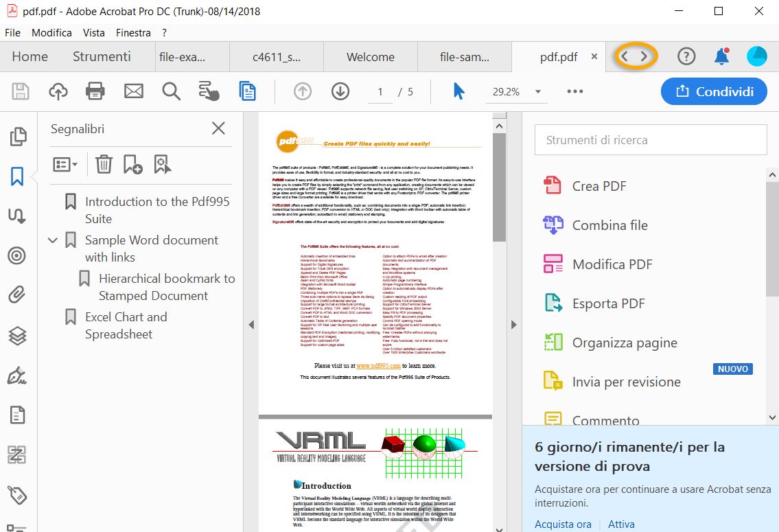The width and height of the screenshot is (779, 532).
Task: Switch to the Welcome tab
Action: click(371, 57)
